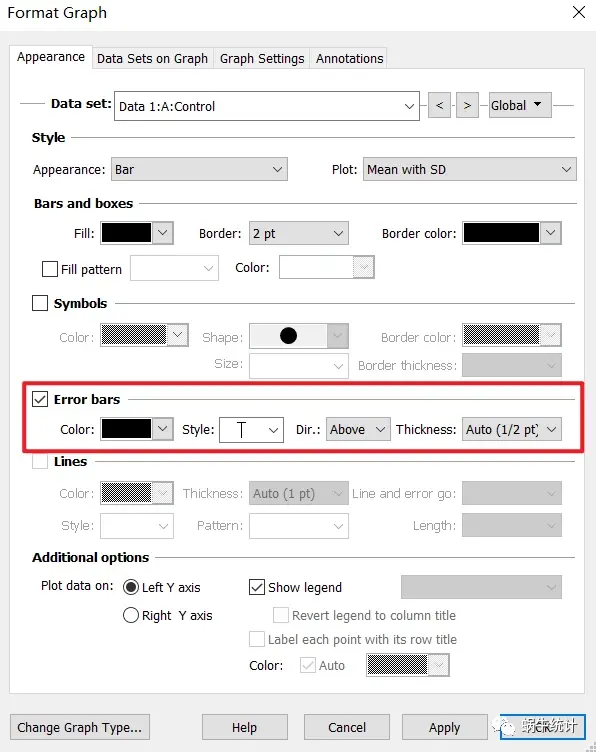
Task: Open the Appearance style dropdown showing Bar
Action: tap(199, 169)
